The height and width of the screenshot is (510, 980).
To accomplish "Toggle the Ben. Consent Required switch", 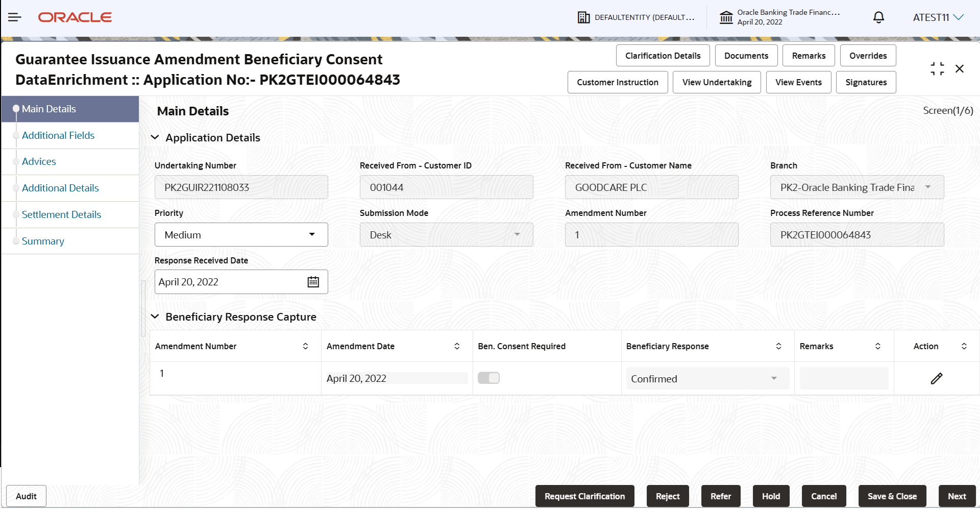I will coord(488,378).
